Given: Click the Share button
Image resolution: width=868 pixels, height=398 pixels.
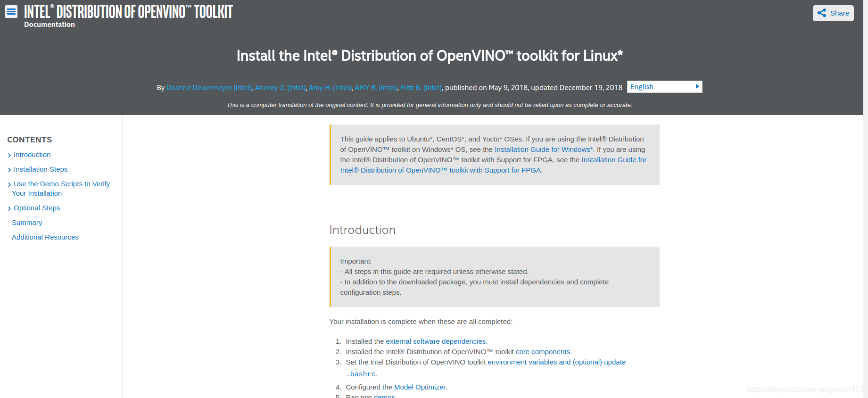Looking at the screenshot, I should pyautogui.click(x=833, y=13).
